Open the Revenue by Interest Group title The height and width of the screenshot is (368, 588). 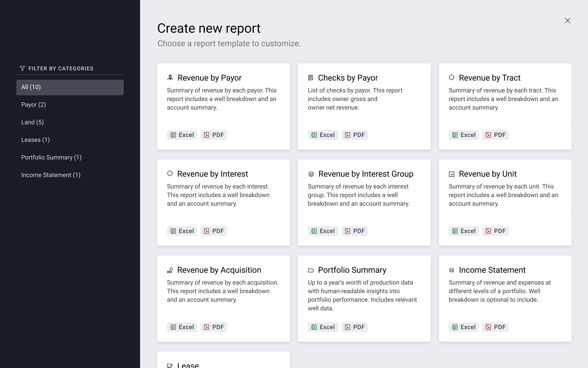tap(366, 174)
